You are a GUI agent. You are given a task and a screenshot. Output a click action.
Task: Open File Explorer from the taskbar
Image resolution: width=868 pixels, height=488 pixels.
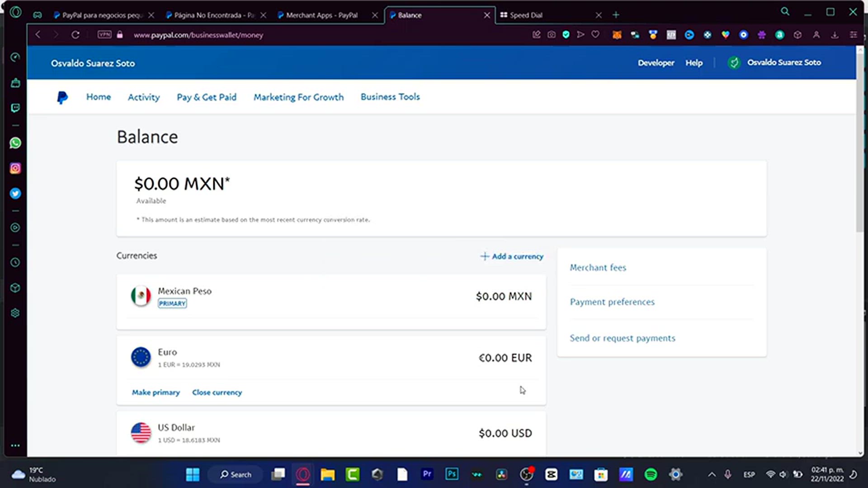pyautogui.click(x=328, y=474)
